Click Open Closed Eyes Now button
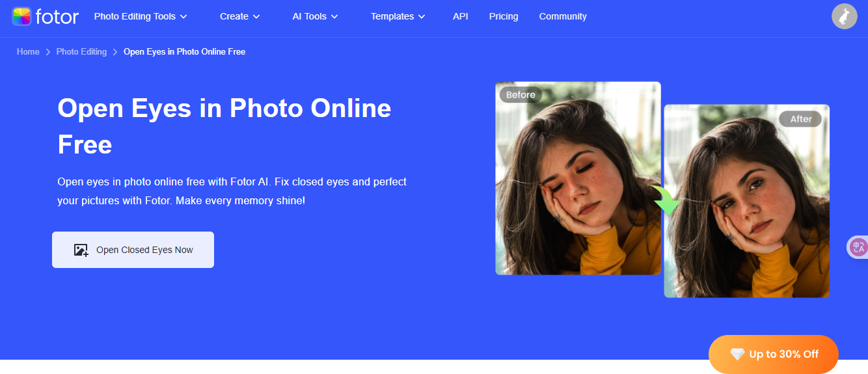Image resolution: width=868 pixels, height=374 pixels. (133, 250)
